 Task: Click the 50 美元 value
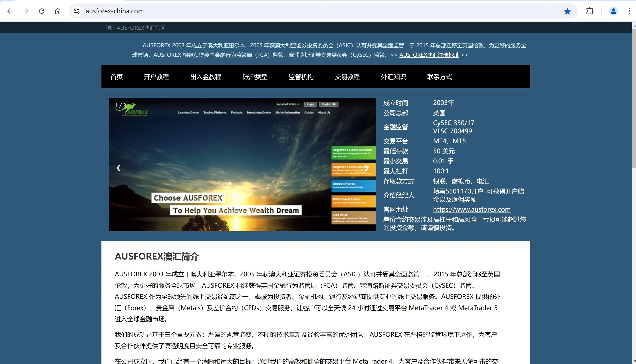click(x=444, y=151)
